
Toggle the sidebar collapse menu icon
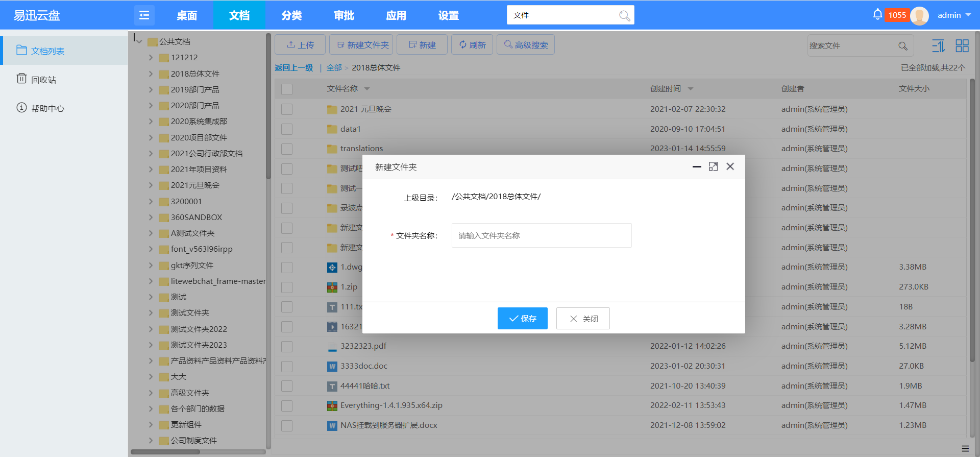tap(144, 15)
